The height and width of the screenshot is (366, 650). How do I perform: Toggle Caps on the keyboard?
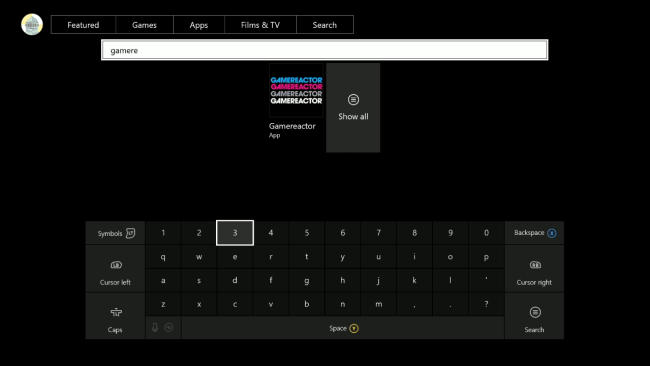[x=115, y=316]
